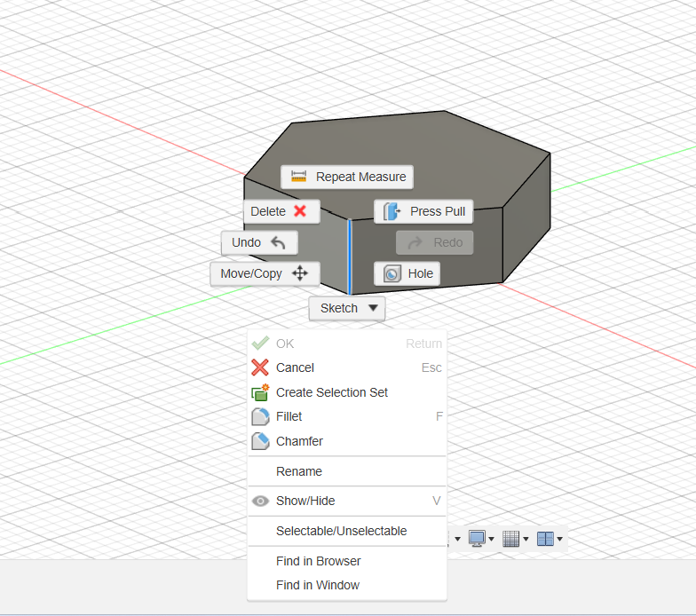
Task: Expand the Viewports dropdown arrow
Action: click(559, 540)
